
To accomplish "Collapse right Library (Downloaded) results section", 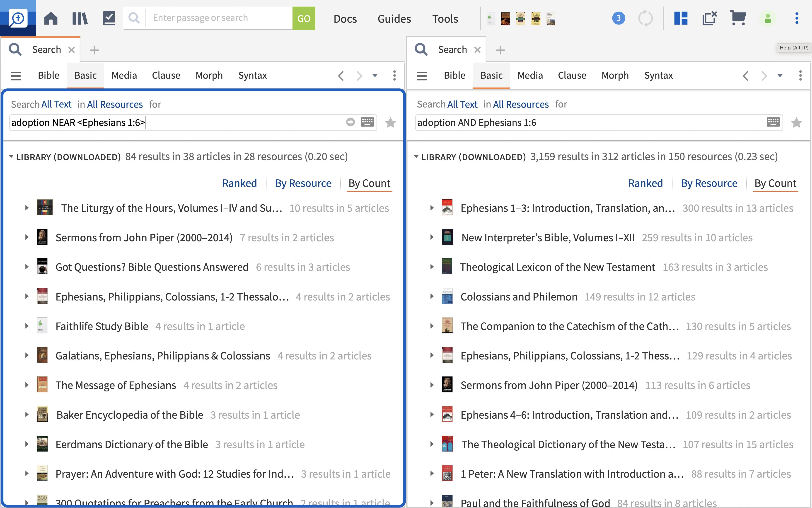I will [x=416, y=156].
